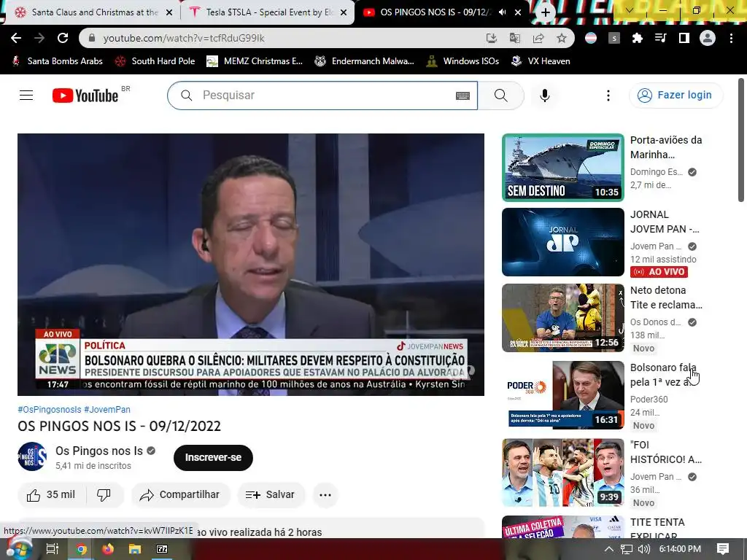
Task: Bookmark this tab with the star
Action: pos(562,38)
